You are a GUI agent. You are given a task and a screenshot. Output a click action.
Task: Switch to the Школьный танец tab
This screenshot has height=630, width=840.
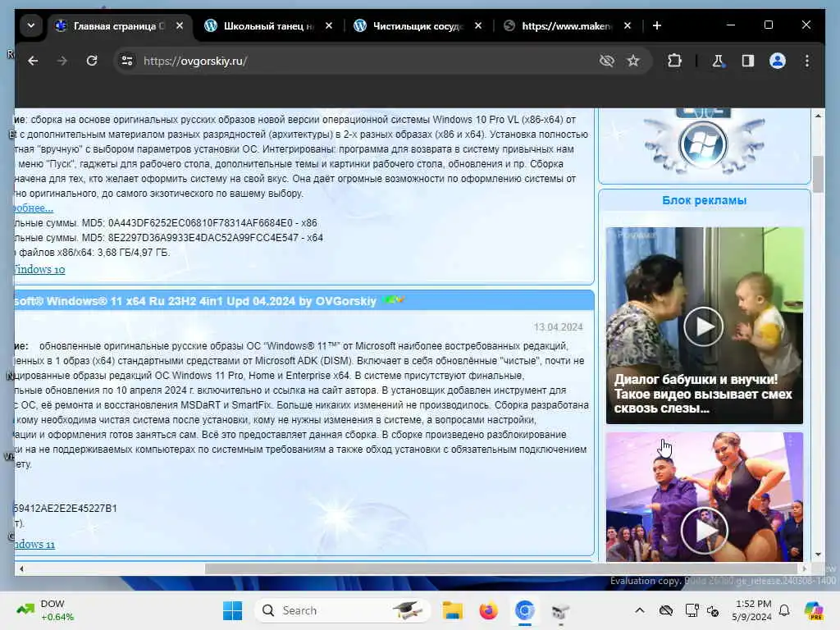pos(269,25)
